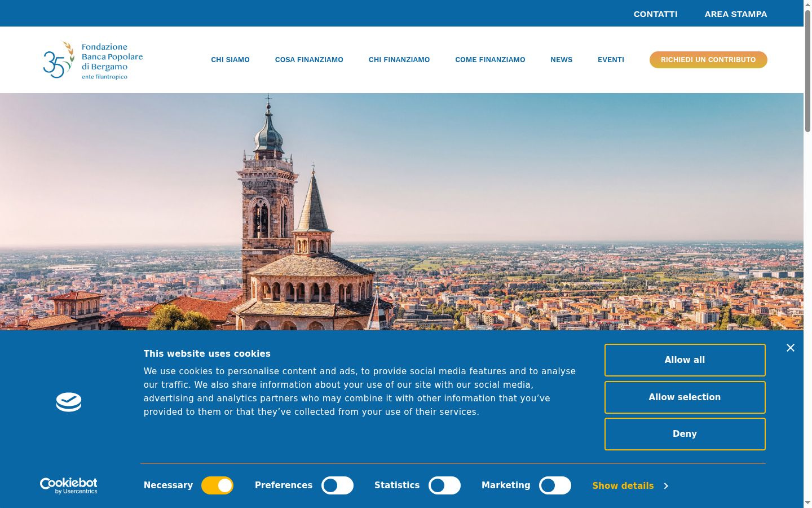Click the Cookiebot coin logo icon
The image size is (812, 508).
[69, 402]
